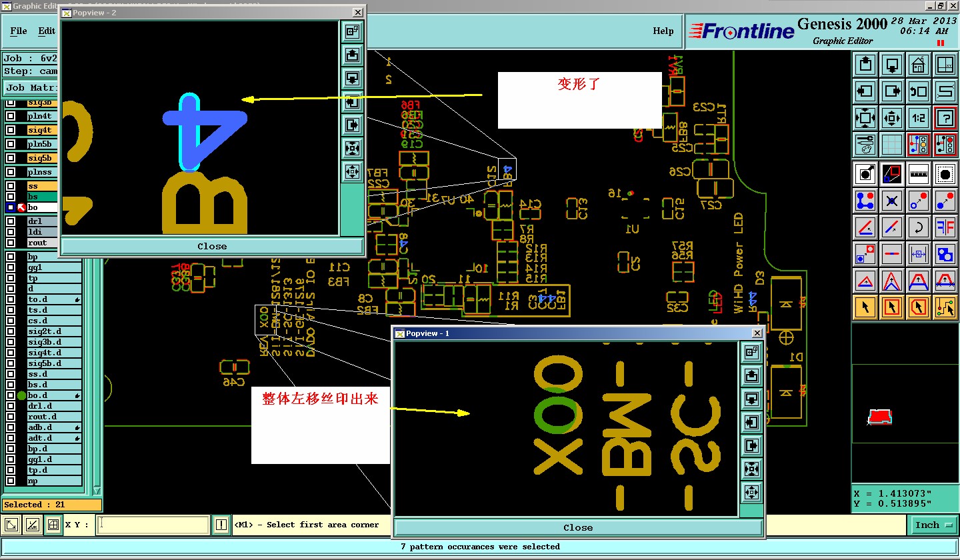Toggle the checkbox for layer ss

pos(11,186)
